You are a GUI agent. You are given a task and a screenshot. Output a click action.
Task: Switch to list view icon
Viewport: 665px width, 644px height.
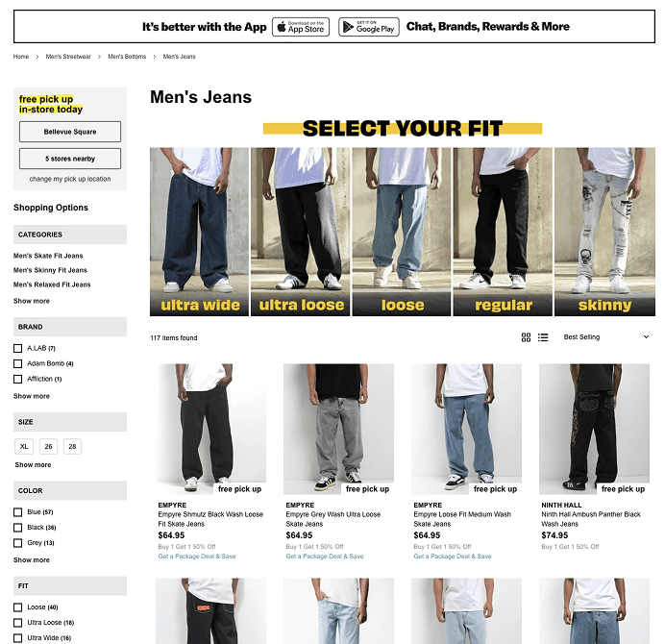(x=543, y=337)
